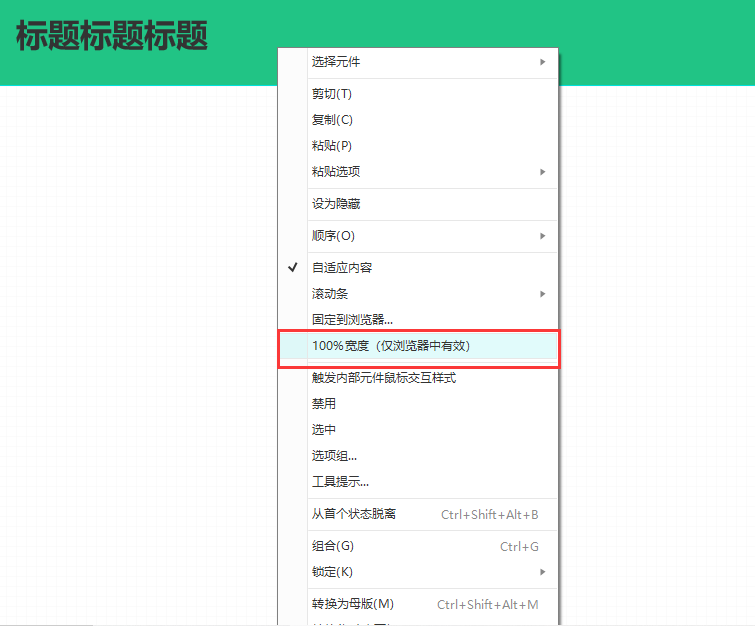
Task: Open the 滚动条 submenu
Action: [x=330, y=294]
